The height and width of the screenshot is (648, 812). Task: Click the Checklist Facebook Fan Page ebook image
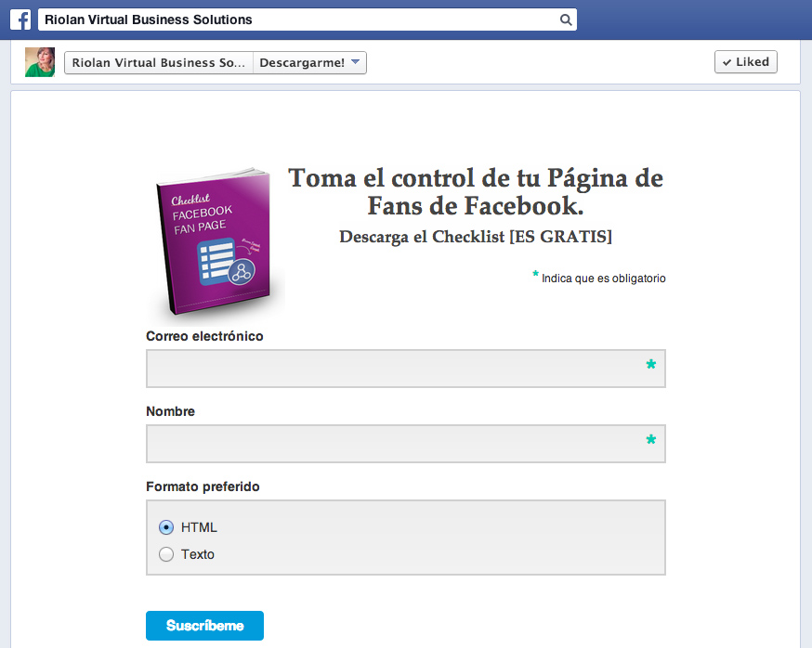point(216,241)
